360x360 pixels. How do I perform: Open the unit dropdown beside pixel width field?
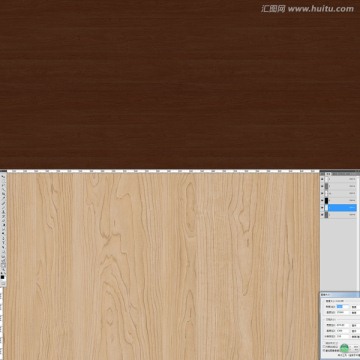click(x=355, y=307)
